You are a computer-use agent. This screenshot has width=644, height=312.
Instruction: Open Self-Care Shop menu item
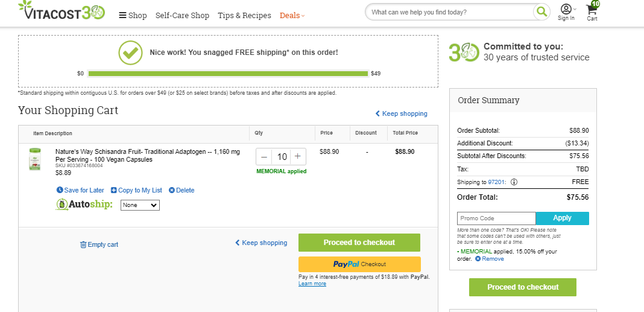click(182, 15)
